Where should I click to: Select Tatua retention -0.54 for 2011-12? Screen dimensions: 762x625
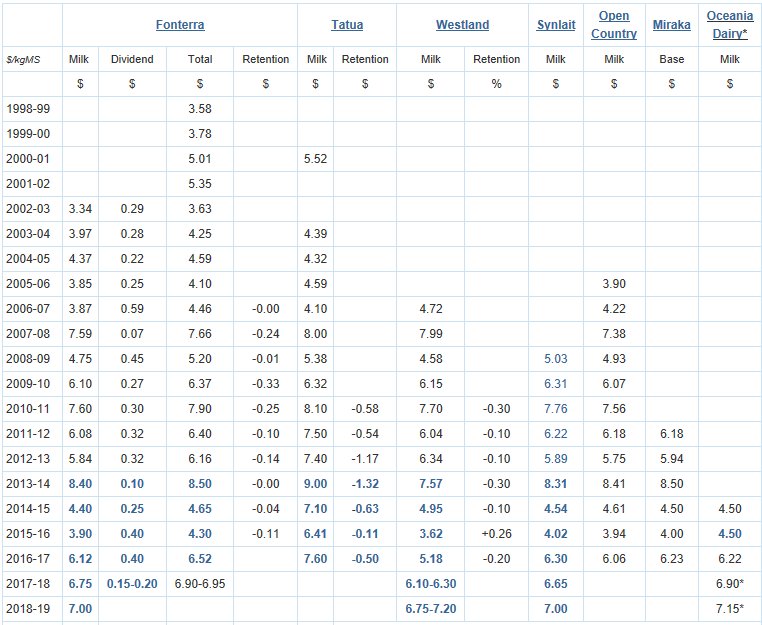365,434
